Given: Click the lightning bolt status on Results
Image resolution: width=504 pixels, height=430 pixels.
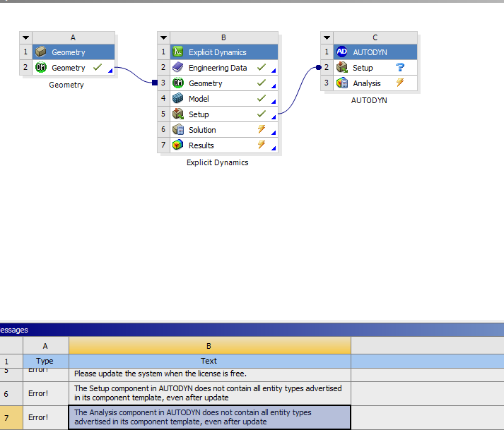Looking at the screenshot, I should point(262,145).
